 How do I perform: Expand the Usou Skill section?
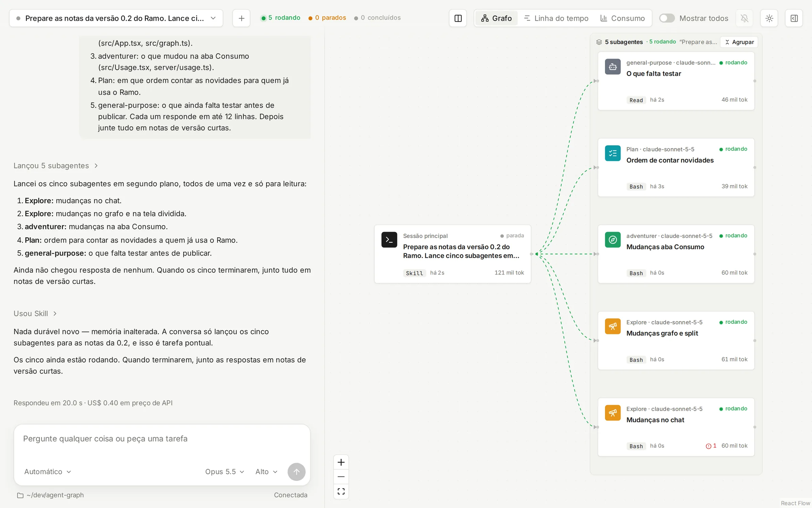(35, 314)
